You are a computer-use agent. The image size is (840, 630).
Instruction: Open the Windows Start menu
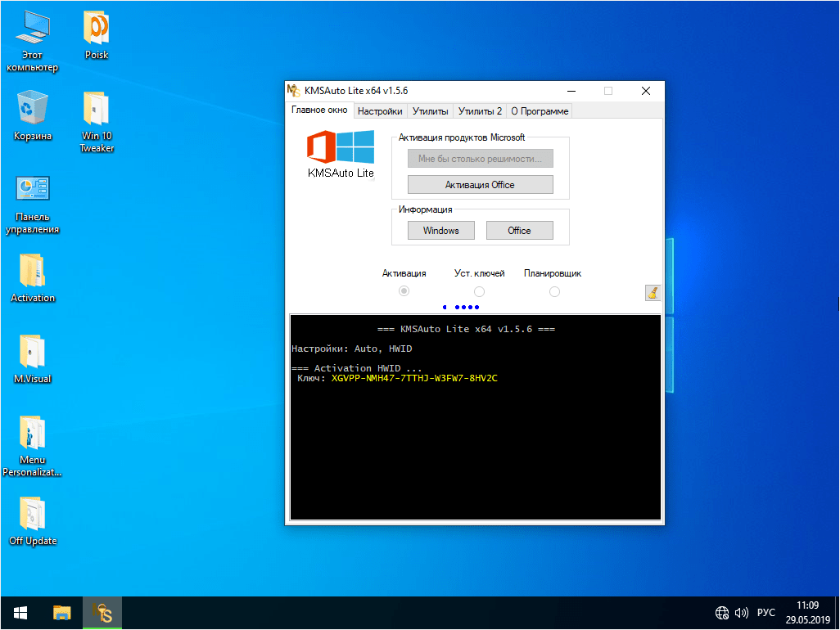coord(20,613)
